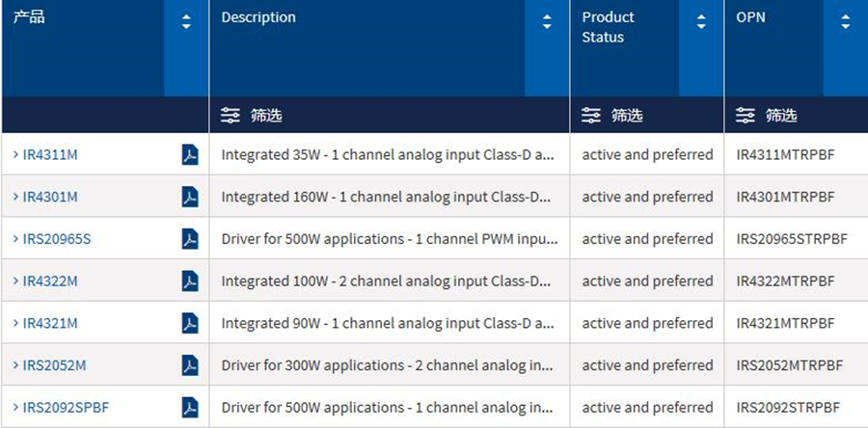Open the 筛选 filter for Description
Image resolution: width=868 pixels, height=428 pixels.
click(252, 116)
